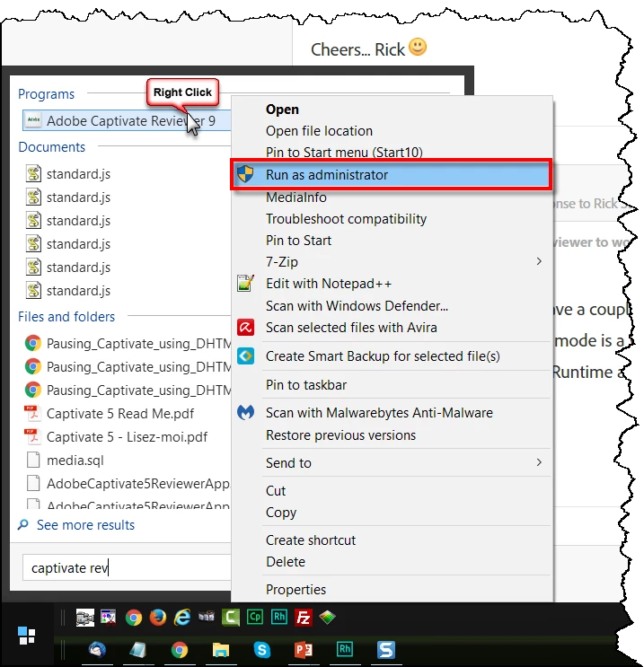Open the fully visible AdobeCaptivate5ReviewerApp file result

pyautogui.click(x=128, y=484)
